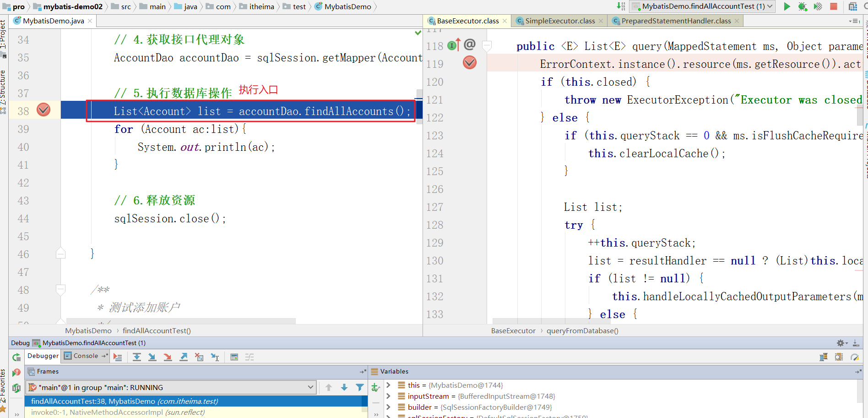
Task: Click the Run to Cursor icon
Action: [215, 357]
